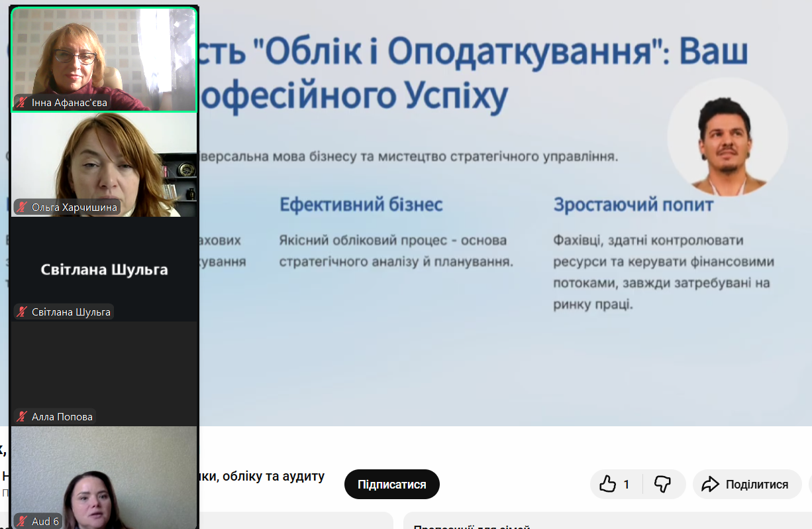Click the muted mic icon beside Світлана Шульга
The height and width of the screenshot is (529, 812).
pos(23,312)
